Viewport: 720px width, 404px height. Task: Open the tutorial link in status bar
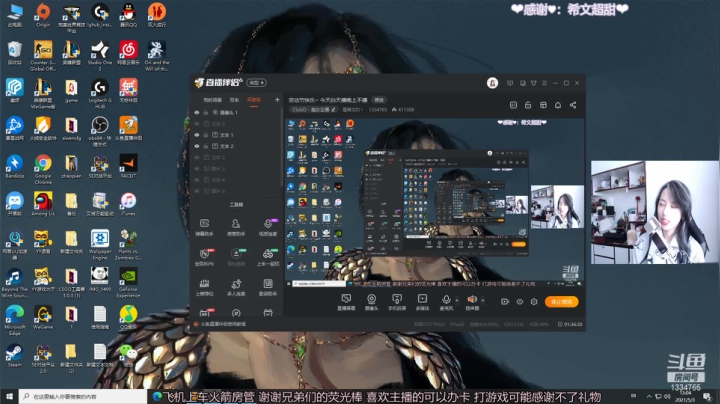(223, 324)
